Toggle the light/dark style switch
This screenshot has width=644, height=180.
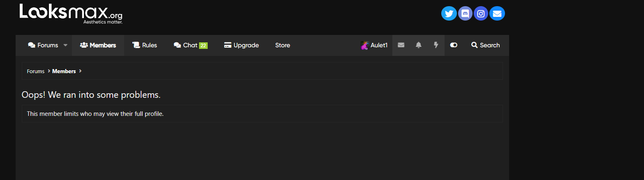click(x=454, y=45)
